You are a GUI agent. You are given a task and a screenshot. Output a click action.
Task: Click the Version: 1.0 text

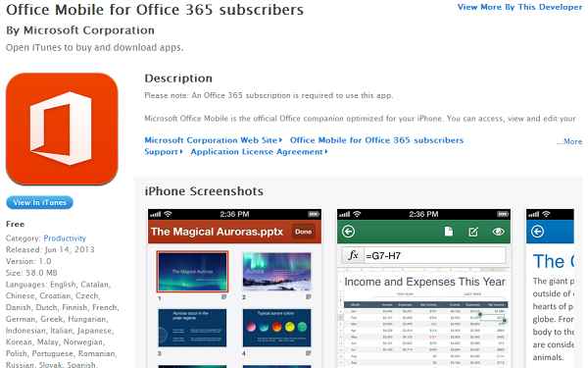point(28,261)
